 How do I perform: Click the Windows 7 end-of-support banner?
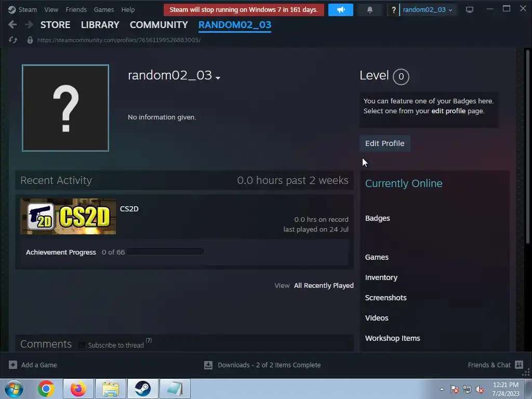(244, 10)
